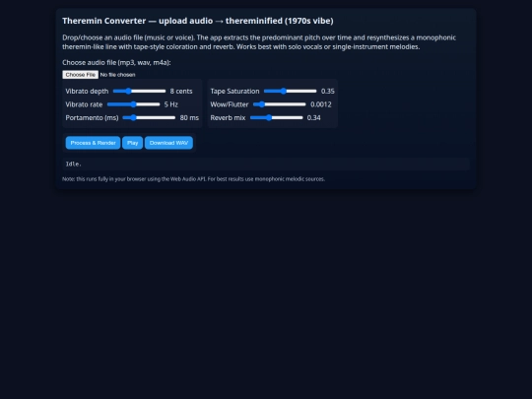
Task: Click the 'Reverb mix' label
Action: tap(228, 118)
